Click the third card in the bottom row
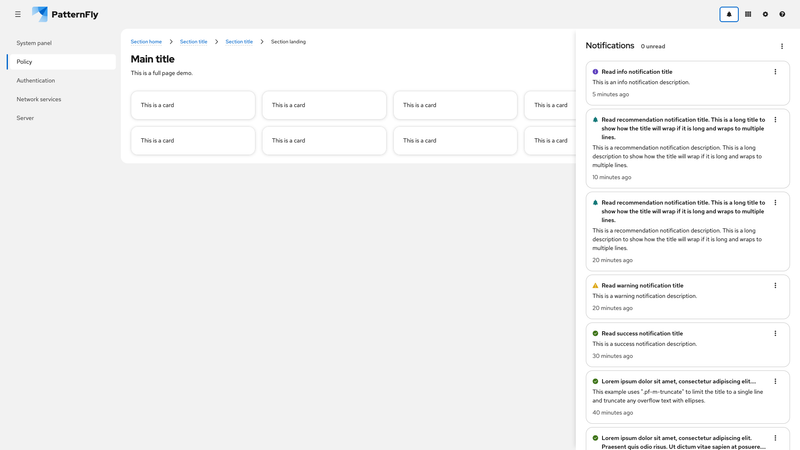 (x=455, y=140)
